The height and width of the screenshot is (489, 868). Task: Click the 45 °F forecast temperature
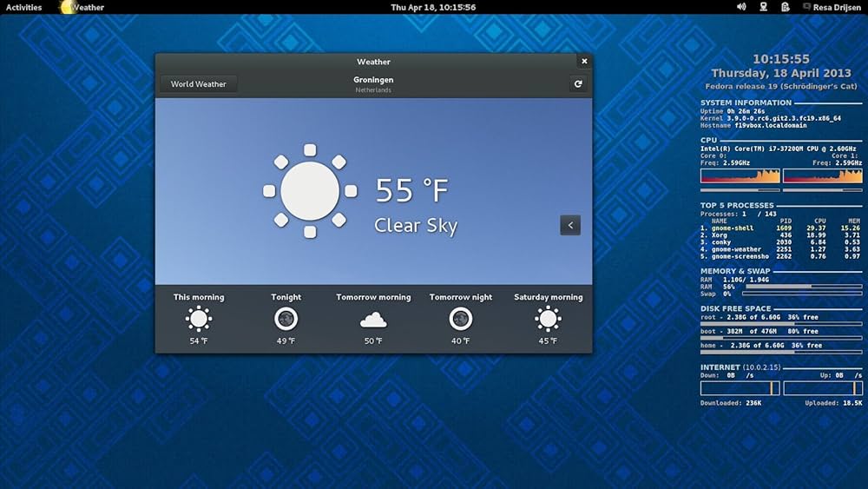pyautogui.click(x=548, y=341)
